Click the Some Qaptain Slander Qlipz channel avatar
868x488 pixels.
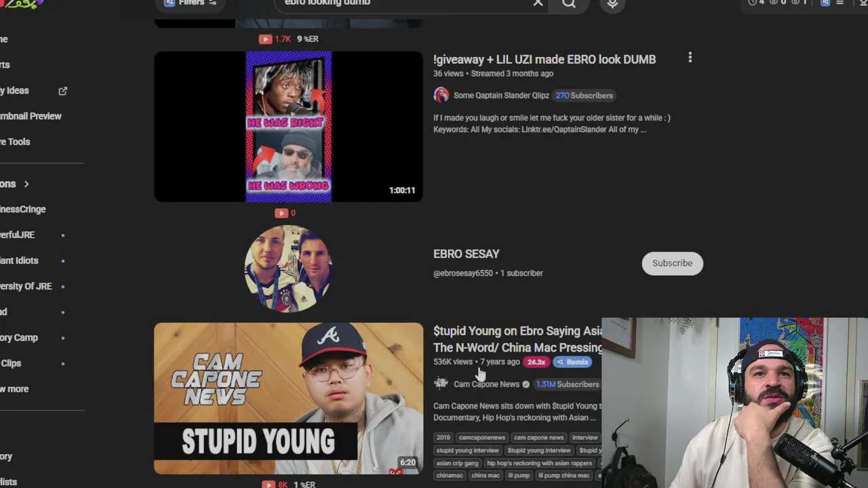tap(441, 96)
